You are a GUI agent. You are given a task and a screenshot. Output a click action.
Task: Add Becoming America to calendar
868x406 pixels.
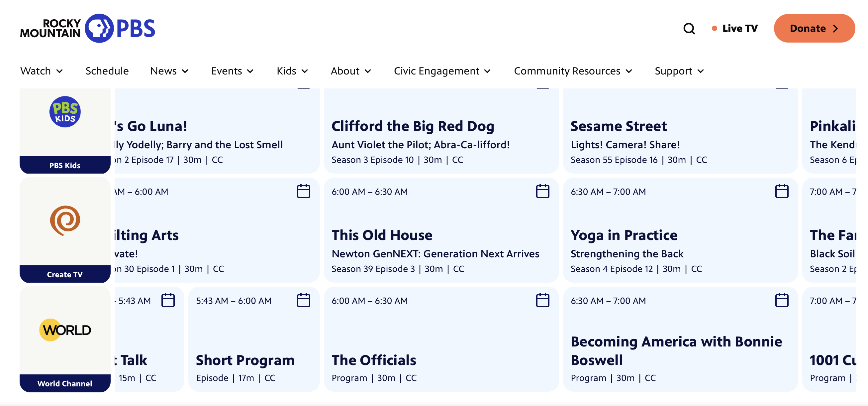(x=782, y=300)
